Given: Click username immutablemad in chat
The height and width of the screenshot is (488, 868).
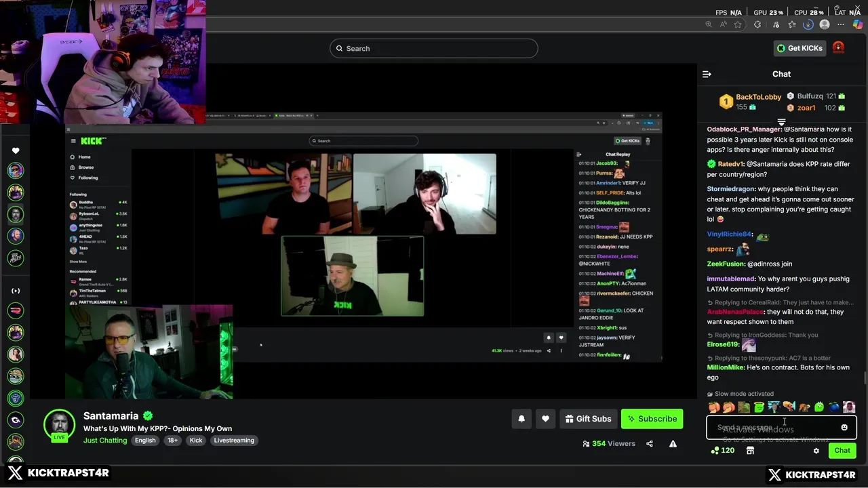Looking at the screenshot, I should [x=731, y=279].
